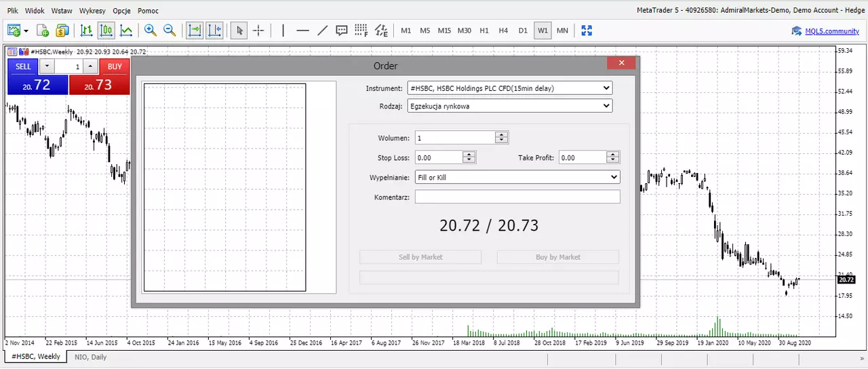Toggle the W1 weekly timeframe
The width and height of the screenshot is (868, 369).
[x=542, y=31]
